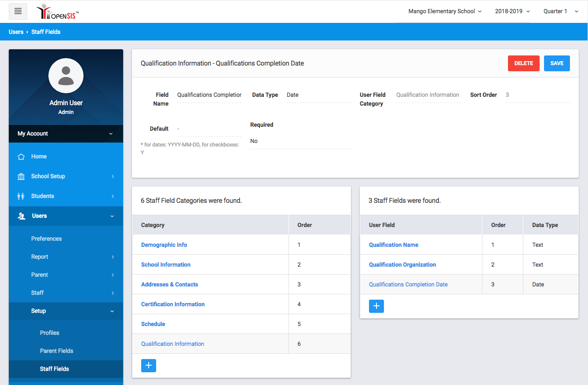
Task: Click the Home house icon in sidebar
Action: [x=21, y=157]
